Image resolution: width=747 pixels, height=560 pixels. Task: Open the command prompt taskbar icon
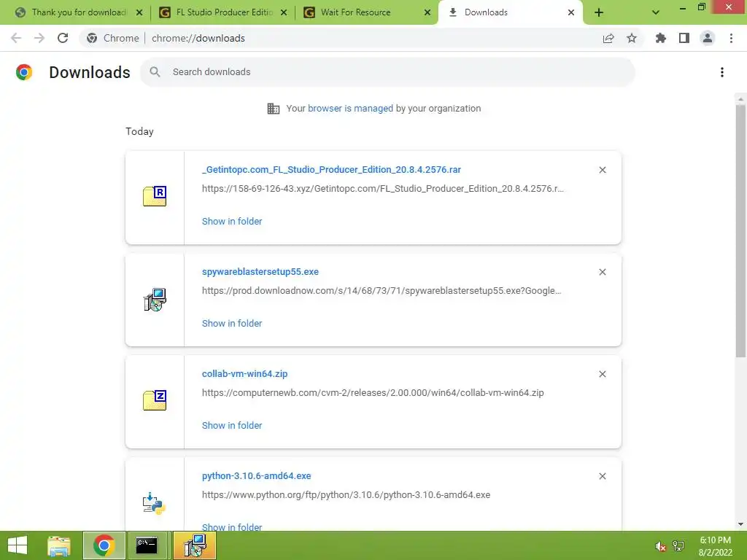tap(147, 545)
